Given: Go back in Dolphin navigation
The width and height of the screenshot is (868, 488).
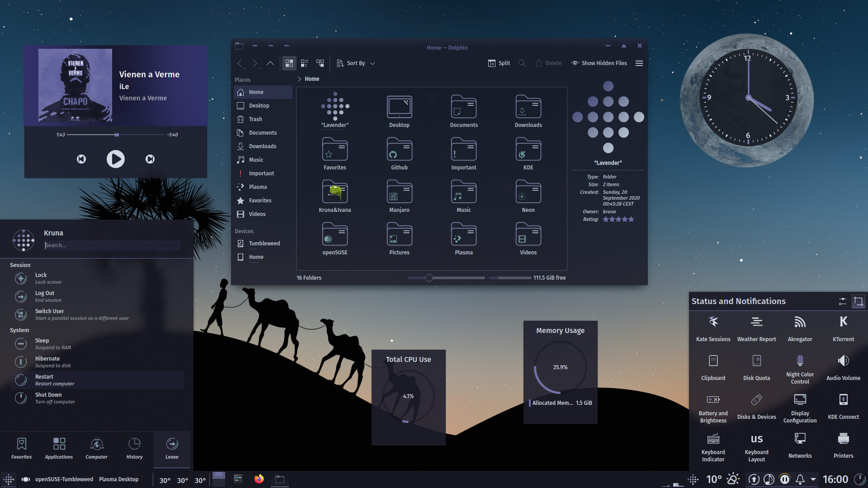Looking at the screenshot, I should (240, 63).
